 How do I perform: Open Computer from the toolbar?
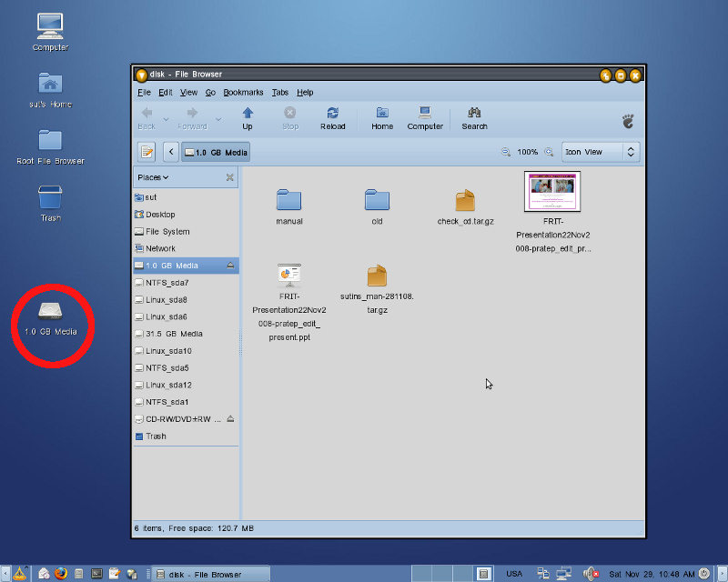(425, 119)
